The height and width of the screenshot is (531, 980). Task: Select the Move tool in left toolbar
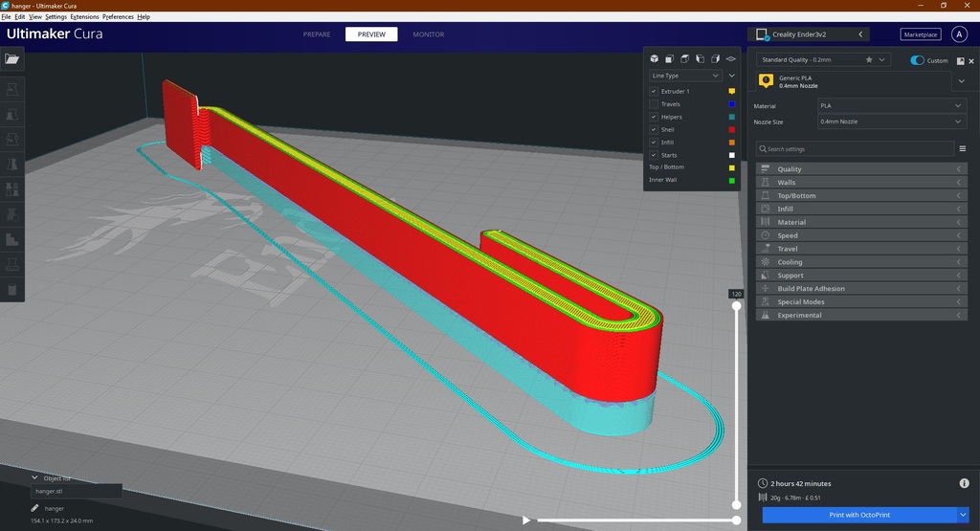[11, 90]
